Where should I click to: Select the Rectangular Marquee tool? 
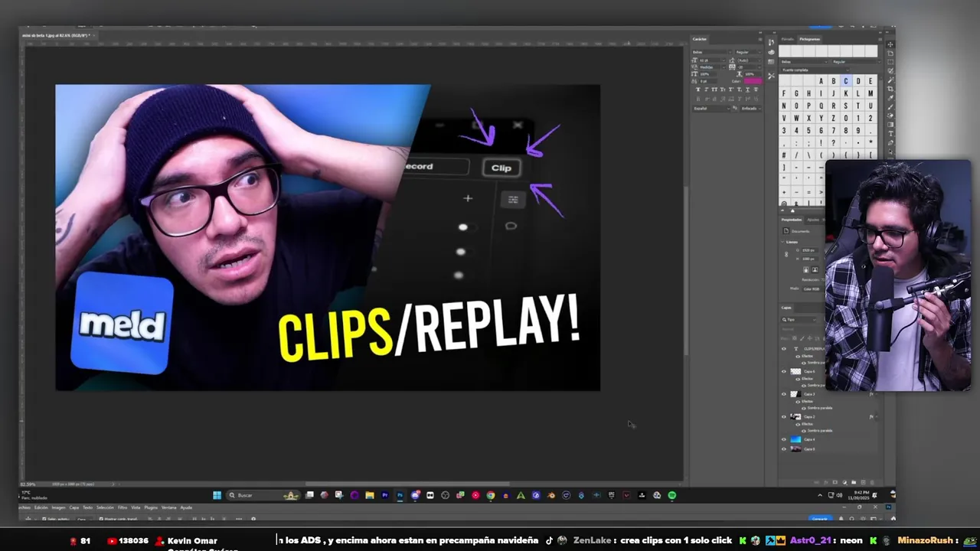tap(890, 62)
